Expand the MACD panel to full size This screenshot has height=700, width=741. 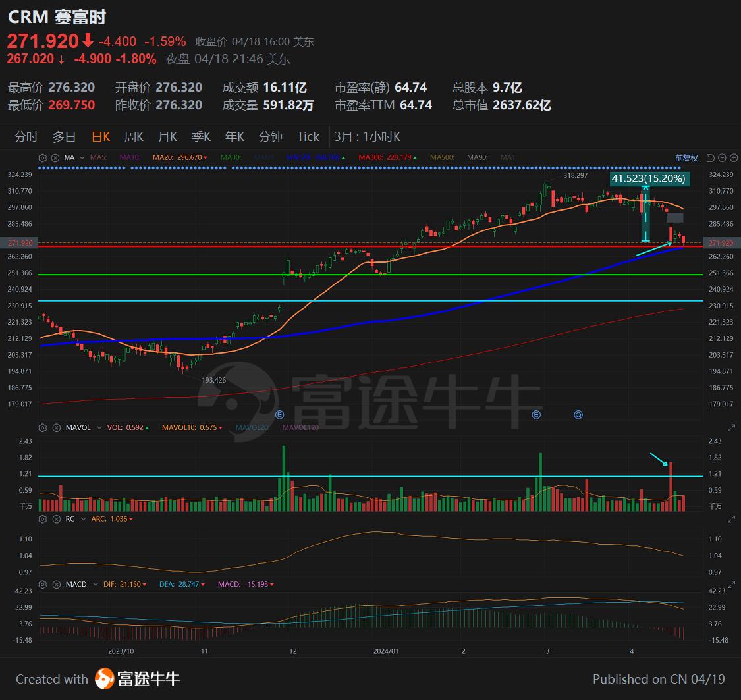point(731,584)
